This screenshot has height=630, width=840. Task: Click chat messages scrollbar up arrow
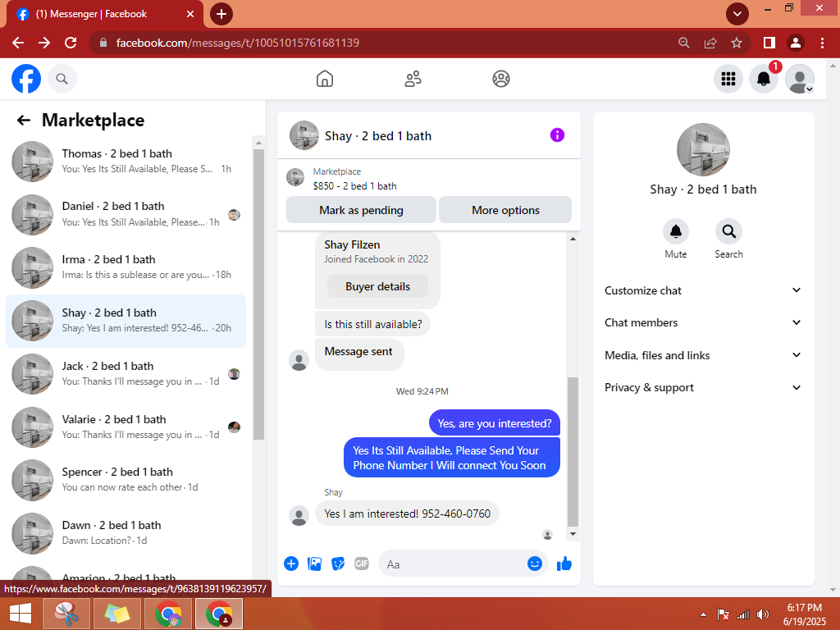tap(573, 239)
